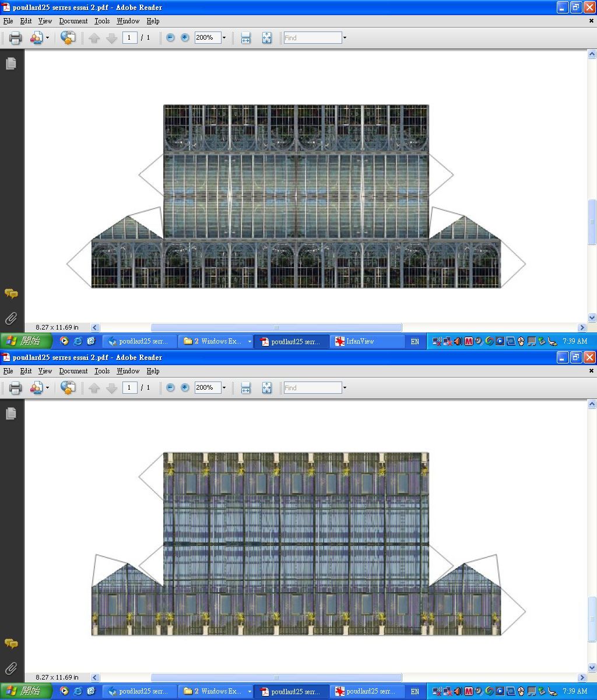This screenshot has width=597, height=700.
Task: Open the Document menu in the upper window
Action: (73, 21)
